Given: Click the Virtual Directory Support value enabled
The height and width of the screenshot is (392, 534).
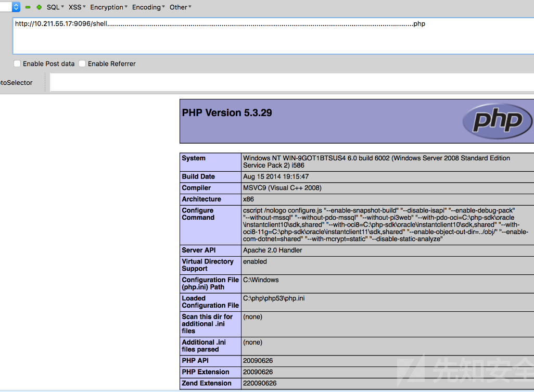Looking at the screenshot, I should point(255,261).
